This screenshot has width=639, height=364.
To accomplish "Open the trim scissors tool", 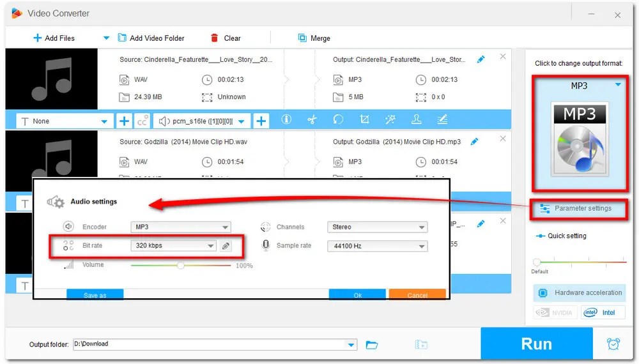I will coord(312,119).
